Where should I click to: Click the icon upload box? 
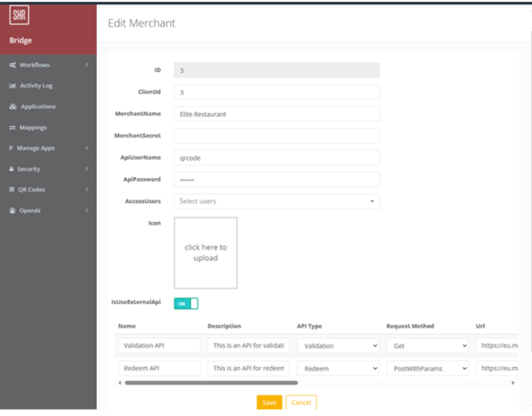click(x=205, y=253)
